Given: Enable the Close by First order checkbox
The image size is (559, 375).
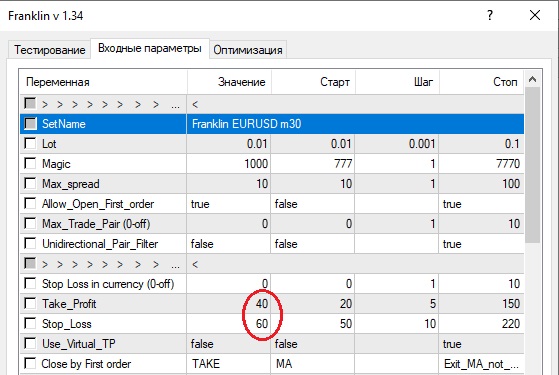Looking at the screenshot, I should click(30, 364).
